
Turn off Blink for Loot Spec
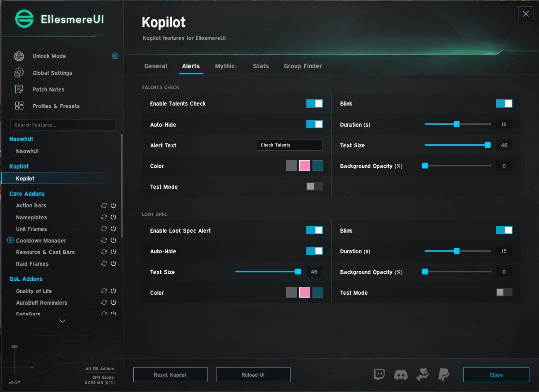pos(504,230)
